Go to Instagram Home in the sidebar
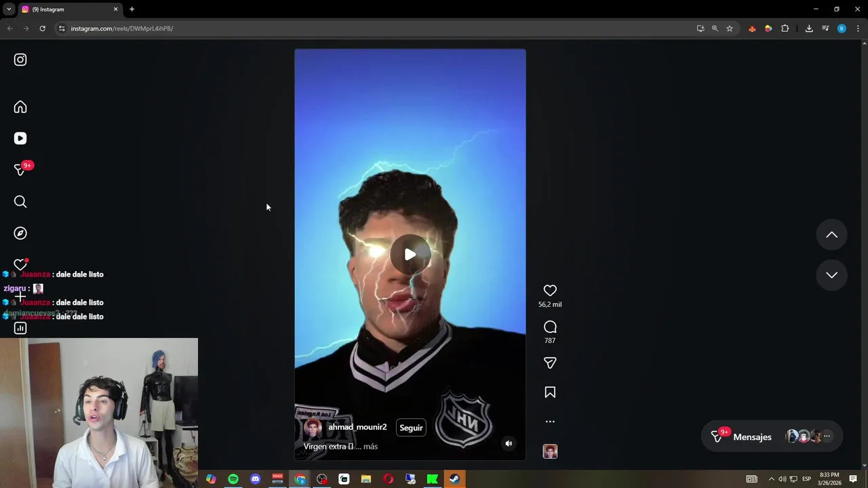Image resolution: width=868 pixels, height=488 pixels. tap(20, 107)
